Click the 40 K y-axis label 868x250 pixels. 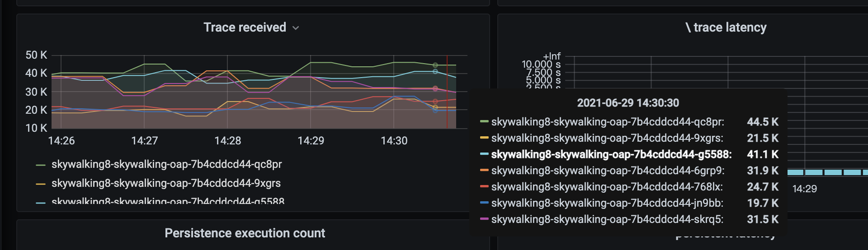(36, 73)
